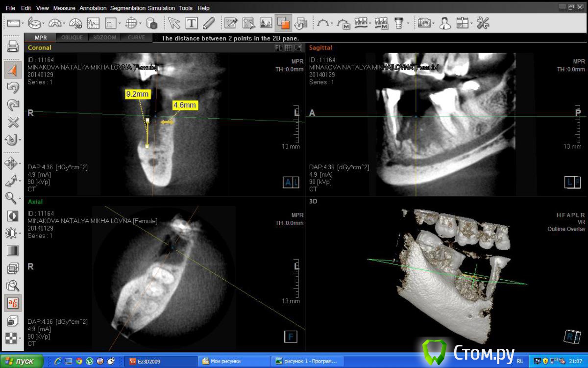Switch to the OBLIQUE tab
Image resolution: width=588 pixels, height=368 pixels.
[x=72, y=38]
